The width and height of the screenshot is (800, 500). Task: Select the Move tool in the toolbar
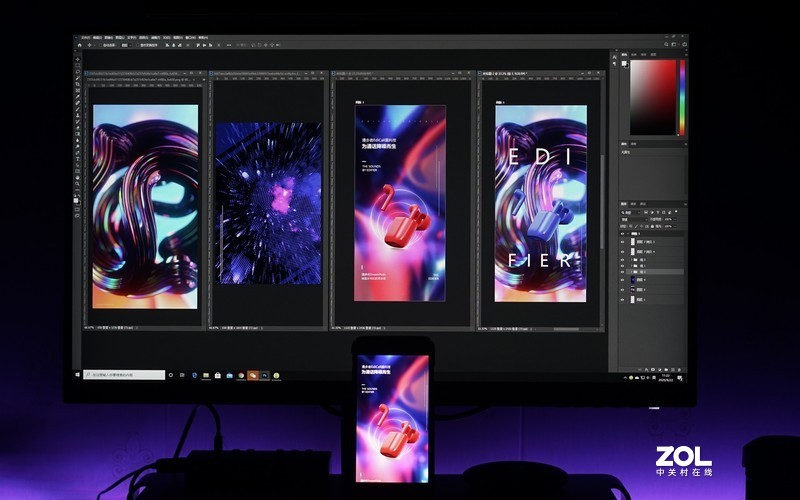(78, 60)
